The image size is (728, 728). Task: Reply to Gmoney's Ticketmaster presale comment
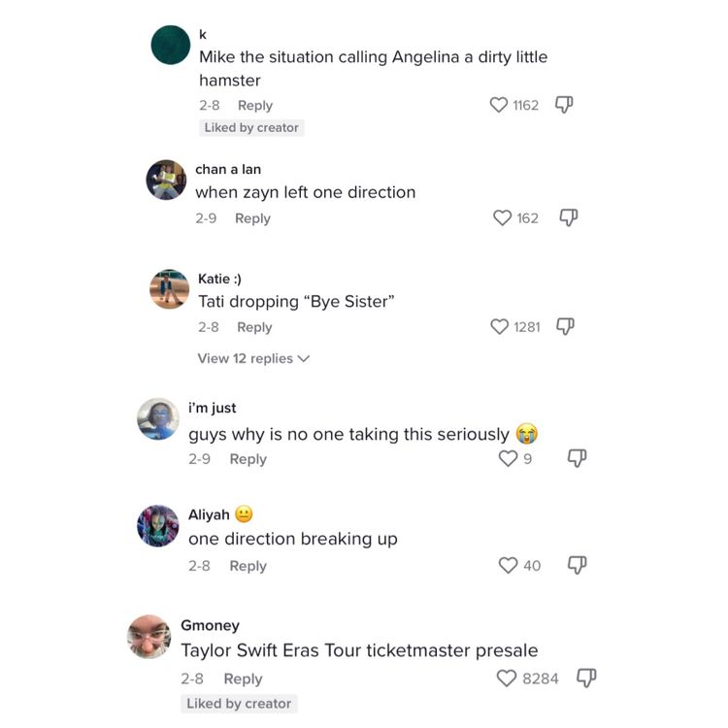[x=243, y=678]
